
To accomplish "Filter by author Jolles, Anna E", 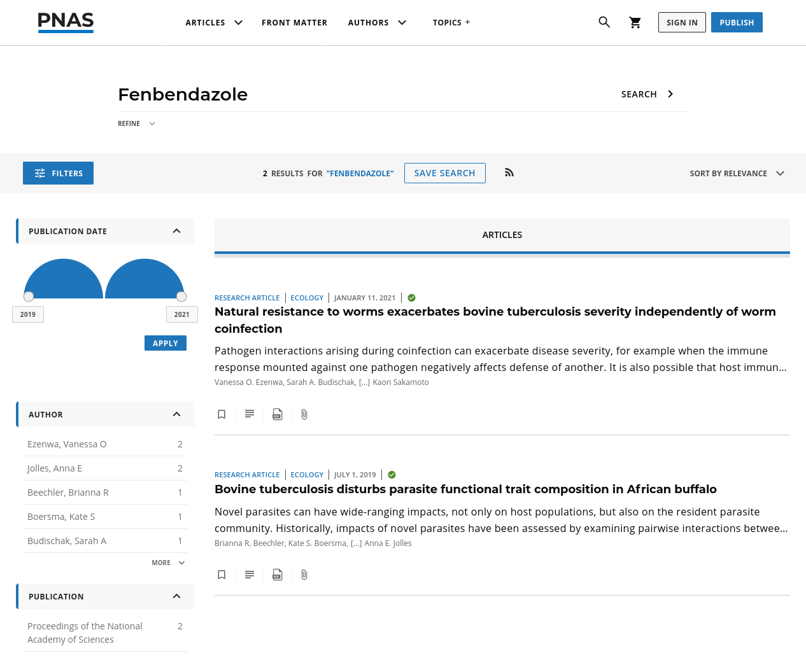I will click(55, 468).
